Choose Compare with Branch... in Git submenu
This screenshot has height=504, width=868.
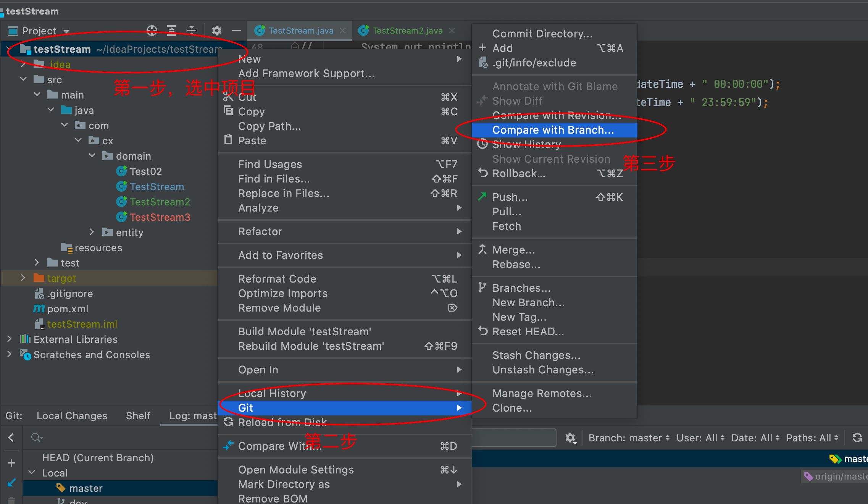click(x=554, y=130)
